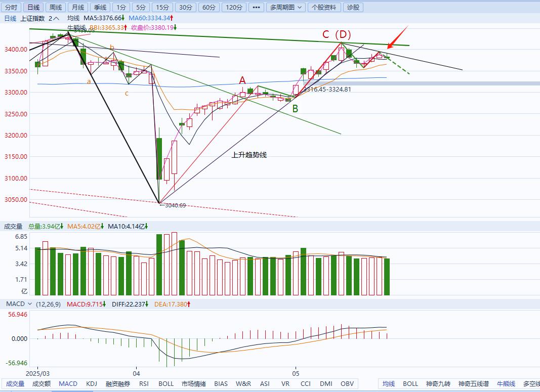
Task: Switch chart to 周线 weekly period
Action: tap(55, 8)
